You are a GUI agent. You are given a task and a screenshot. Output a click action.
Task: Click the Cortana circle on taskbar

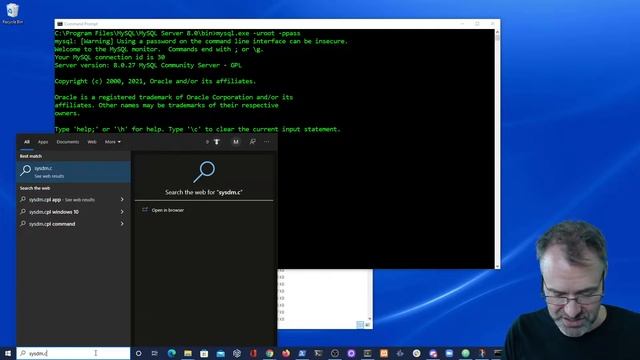(x=138, y=353)
